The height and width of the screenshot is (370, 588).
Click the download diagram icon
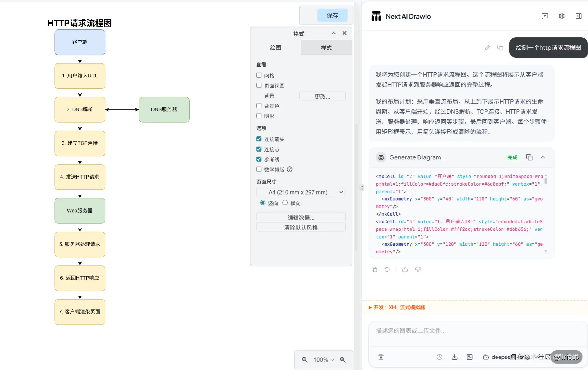[454, 357]
